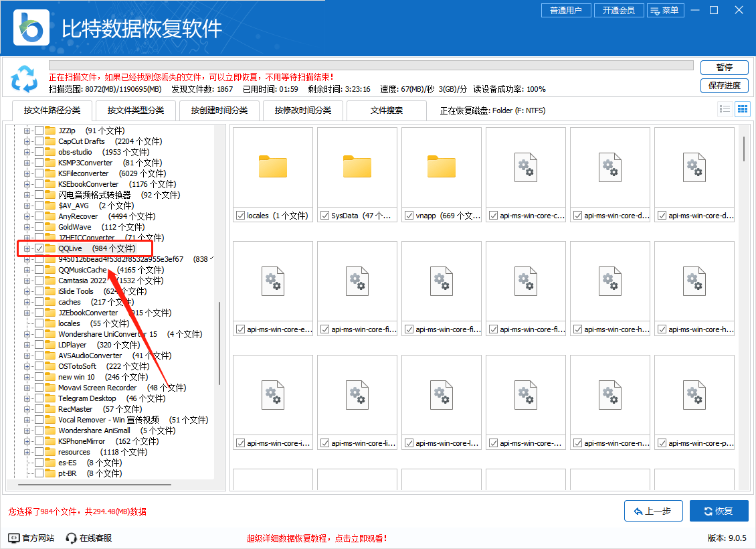Click the 暂停 button

coord(724,68)
